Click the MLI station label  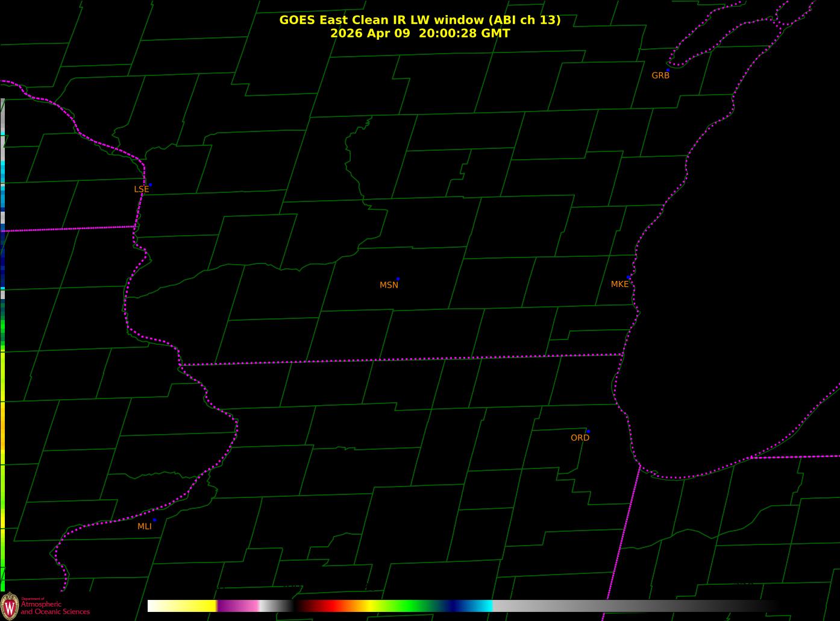click(x=145, y=526)
